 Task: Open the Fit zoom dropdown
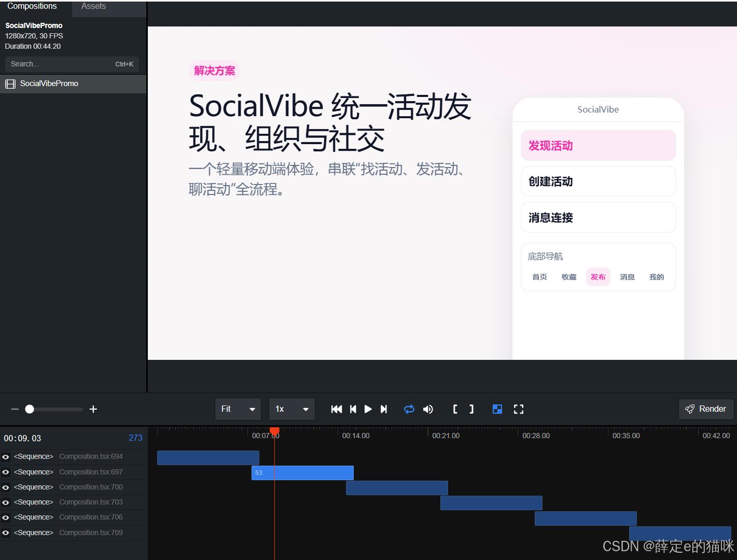click(x=238, y=409)
